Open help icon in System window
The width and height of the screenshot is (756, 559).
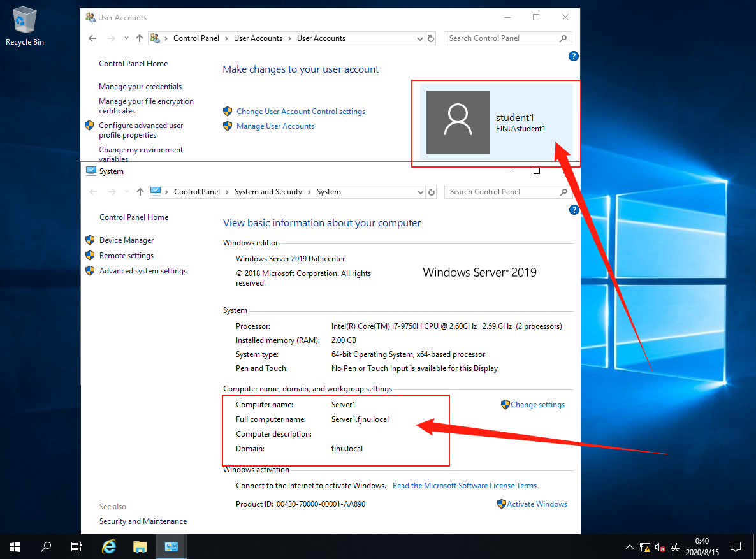pyautogui.click(x=574, y=210)
